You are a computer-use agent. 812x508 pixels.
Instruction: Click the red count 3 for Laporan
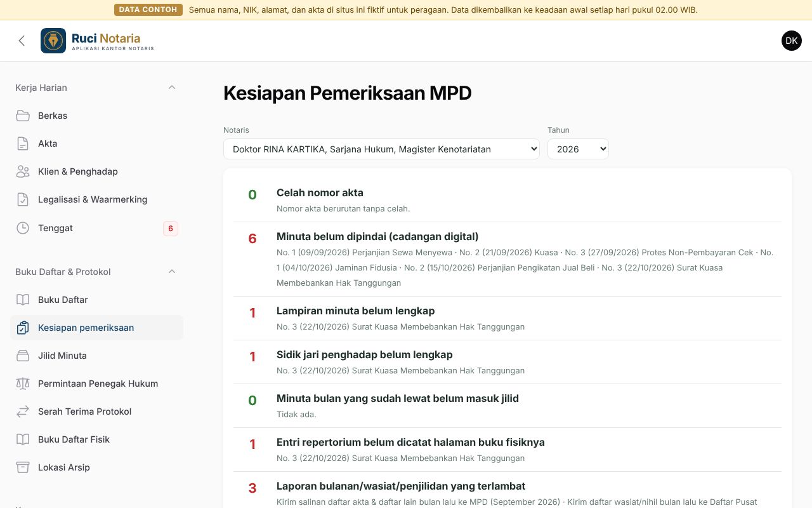coord(252,488)
